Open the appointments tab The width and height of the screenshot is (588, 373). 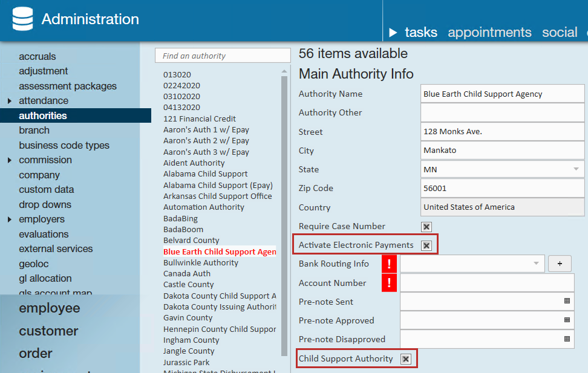(489, 32)
